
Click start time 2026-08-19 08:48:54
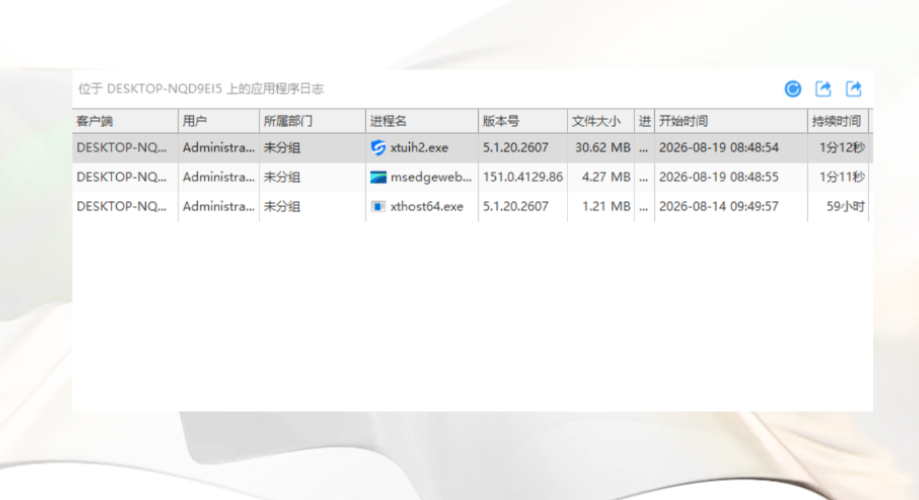click(x=719, y=148)
